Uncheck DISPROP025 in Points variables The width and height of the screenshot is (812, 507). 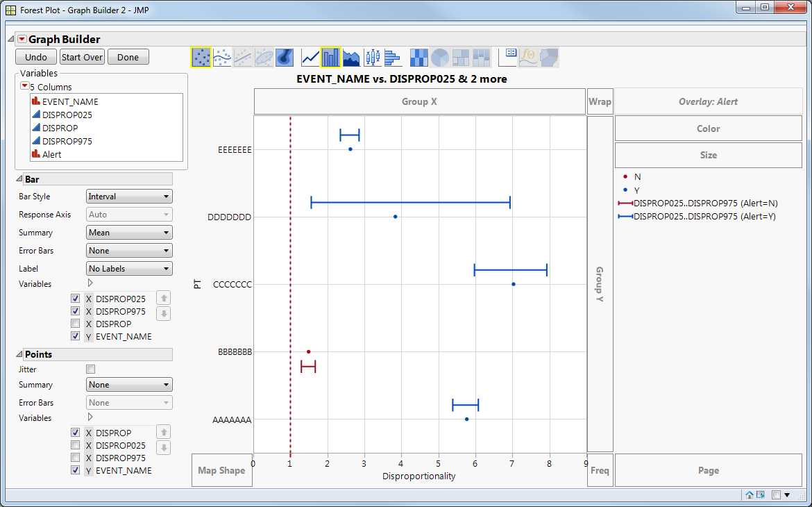(75, 445)
